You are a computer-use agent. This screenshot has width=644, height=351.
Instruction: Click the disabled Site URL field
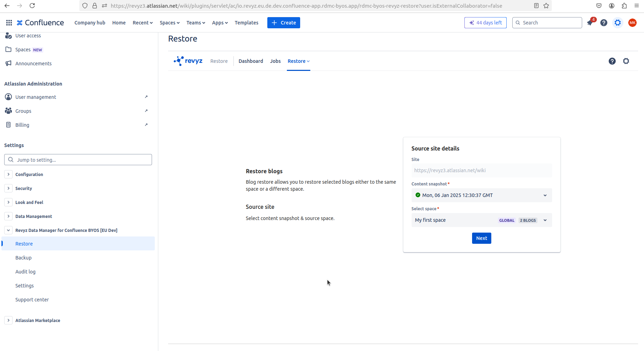482,170
